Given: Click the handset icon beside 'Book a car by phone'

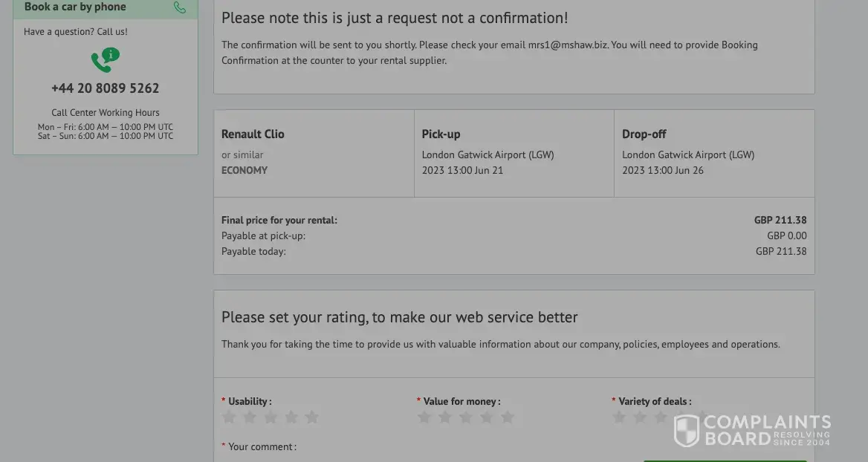Looking at the screenshot, I should [180, 7].
